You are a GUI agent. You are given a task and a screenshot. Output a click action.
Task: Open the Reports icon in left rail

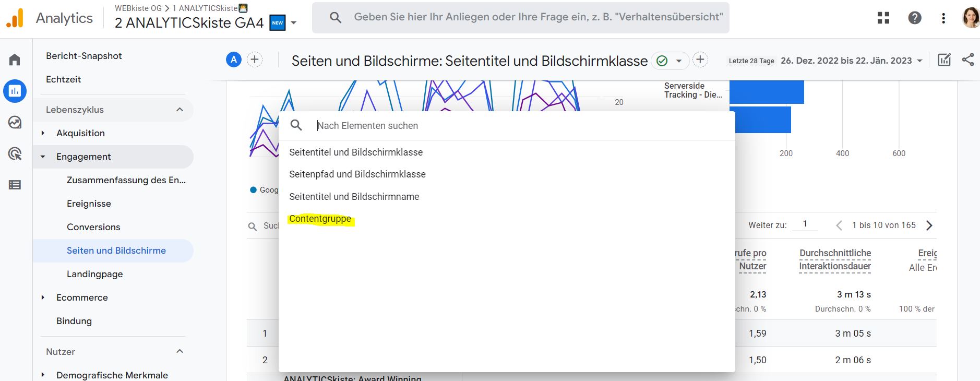(x=15, y=91)
